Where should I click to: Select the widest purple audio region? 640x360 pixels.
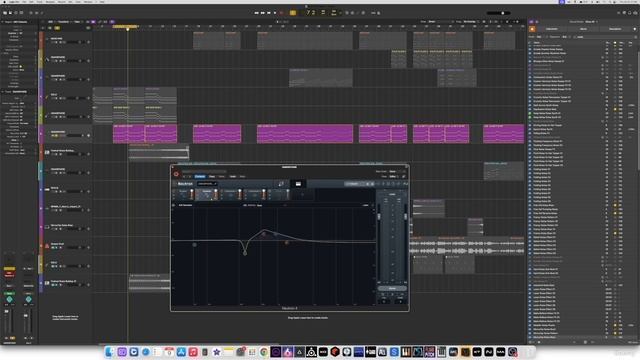[x=305, y=133]
